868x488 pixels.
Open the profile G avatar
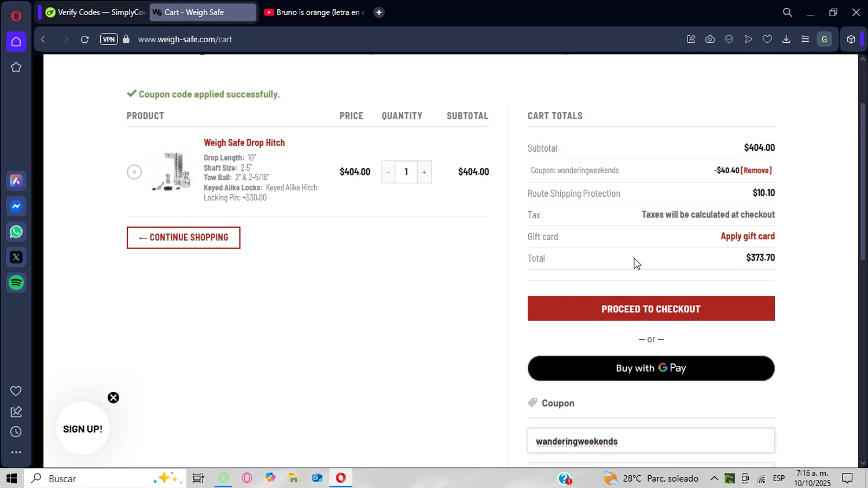tap(825, 39)
